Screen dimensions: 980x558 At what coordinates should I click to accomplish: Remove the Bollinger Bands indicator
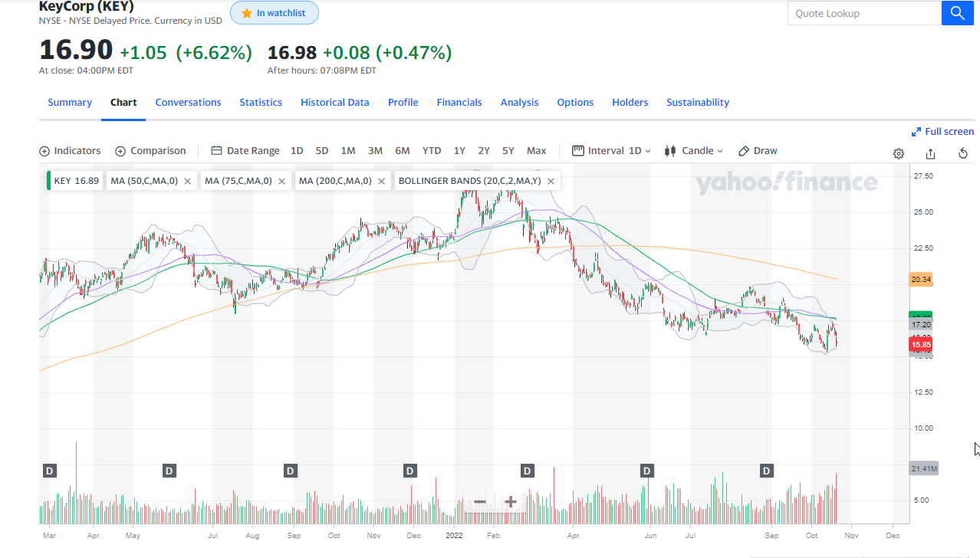click(551, 182)
